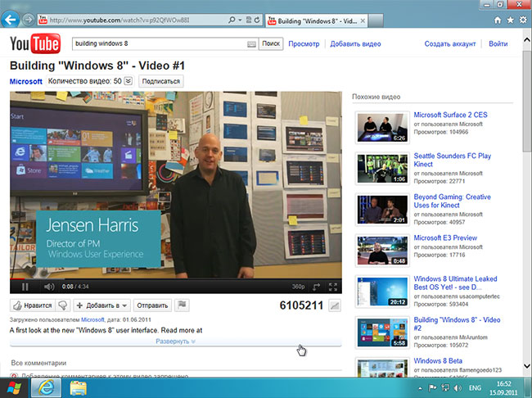Open a new blank browser tab
The width and height of the screenshot is (532, 398).
pos(376,21)
